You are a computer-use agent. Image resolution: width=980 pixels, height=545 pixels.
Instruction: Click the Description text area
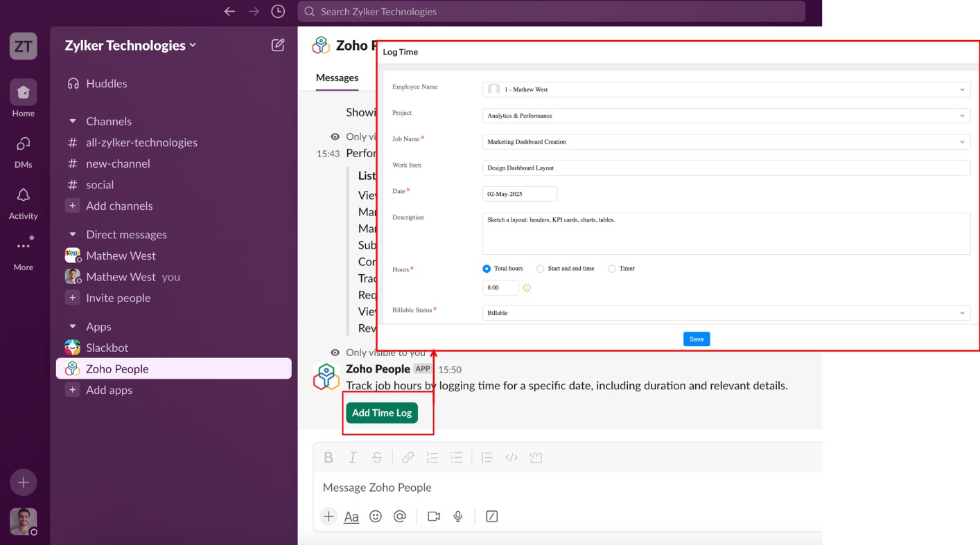(726, 233)
